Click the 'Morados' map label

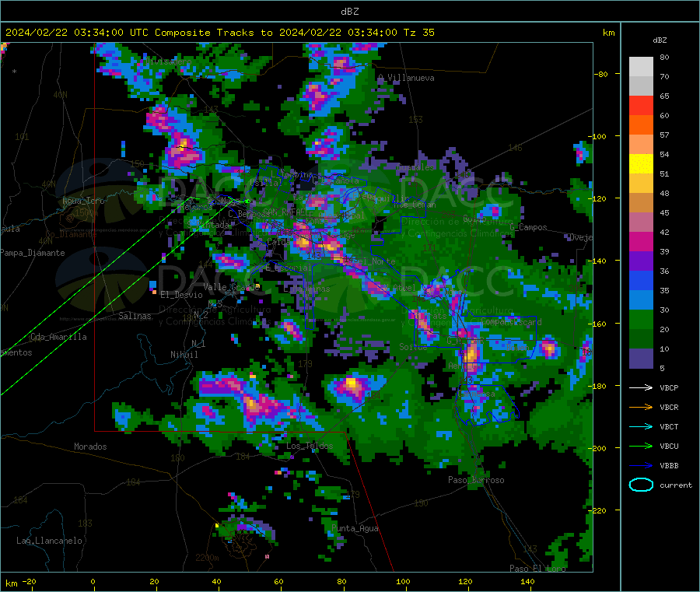point(90,447)
